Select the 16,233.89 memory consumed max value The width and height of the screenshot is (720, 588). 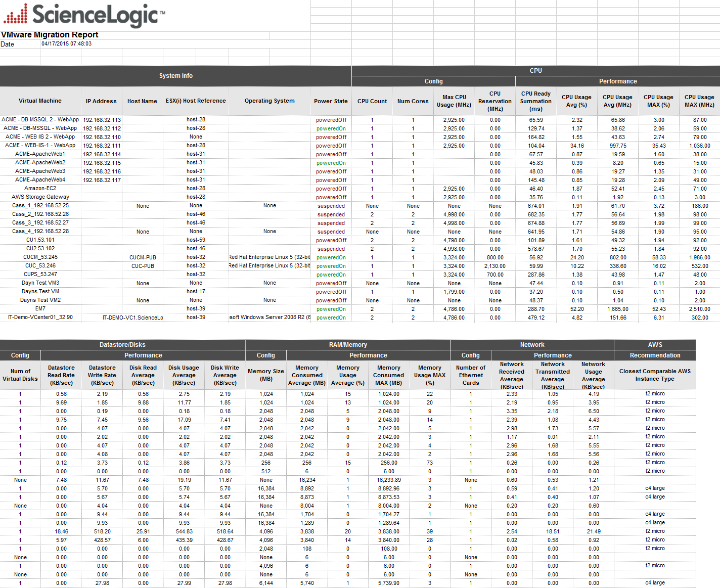point(389,480)
